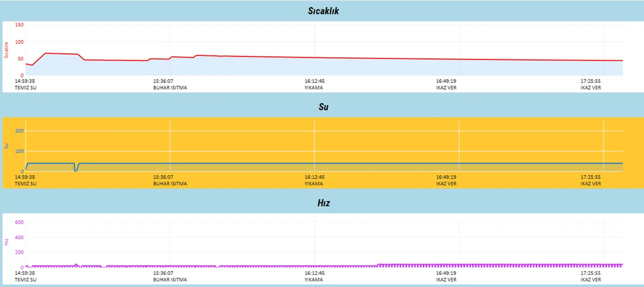Click the 150 tick on the Sıcaklık axis
The width and height of the screenshot is (644, 287).
click(x=19, y=24)
